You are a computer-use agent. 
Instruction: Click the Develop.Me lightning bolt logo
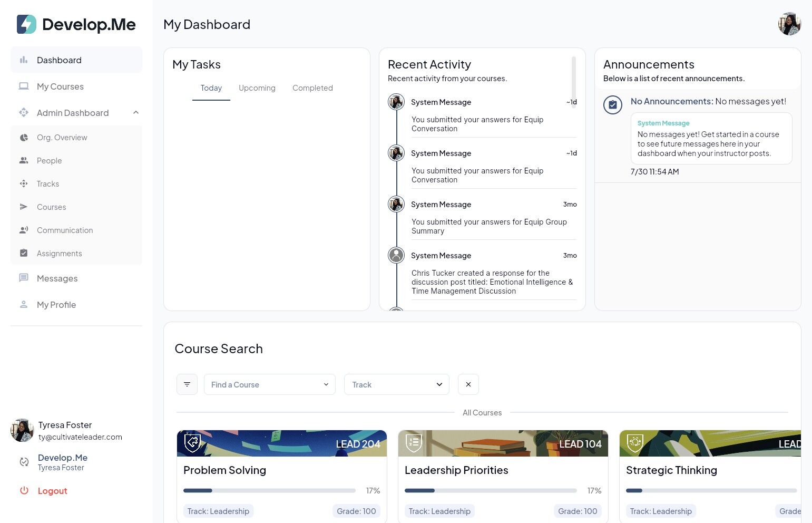(26, 24)
